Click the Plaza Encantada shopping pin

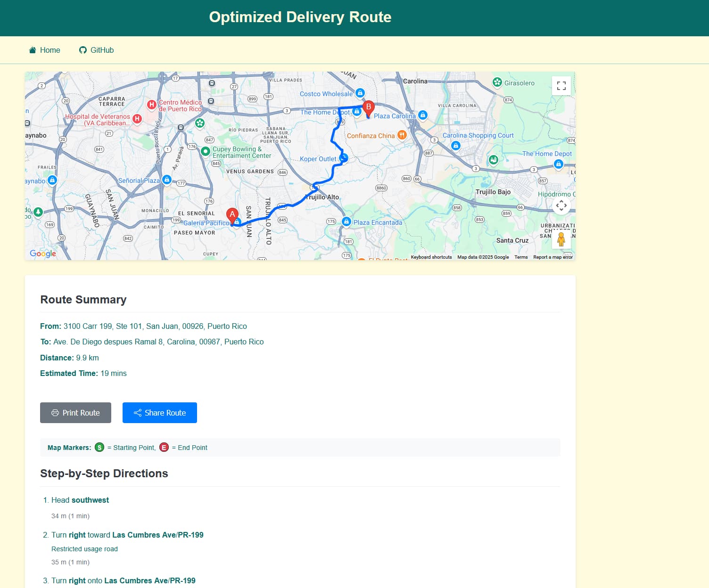[x=346, y=221]
